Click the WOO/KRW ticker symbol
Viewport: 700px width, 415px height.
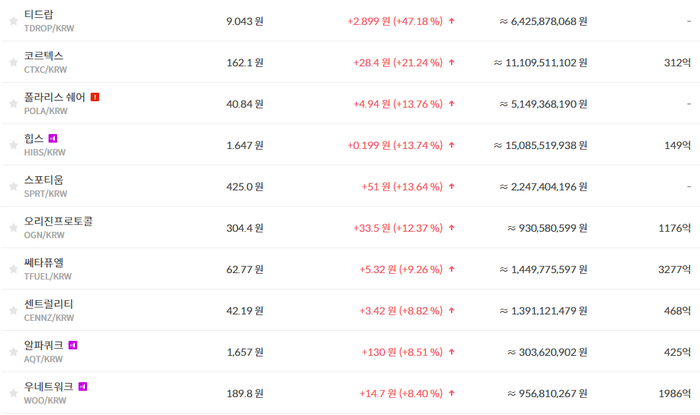click(45, 401)
